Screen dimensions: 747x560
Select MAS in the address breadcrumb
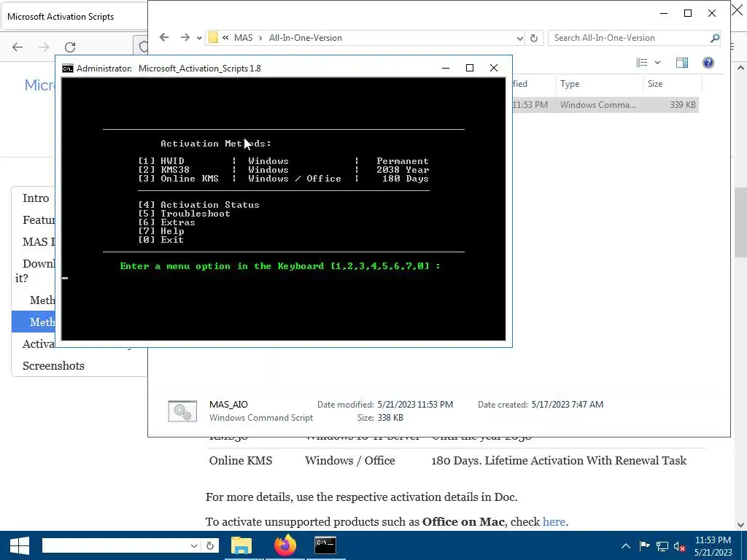(x=244, y=38)
